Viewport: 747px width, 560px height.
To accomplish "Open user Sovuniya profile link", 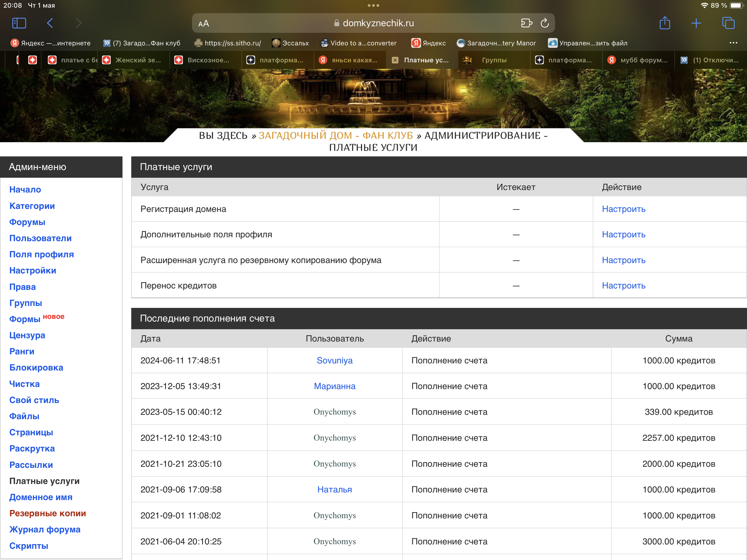I will [334, 360].
